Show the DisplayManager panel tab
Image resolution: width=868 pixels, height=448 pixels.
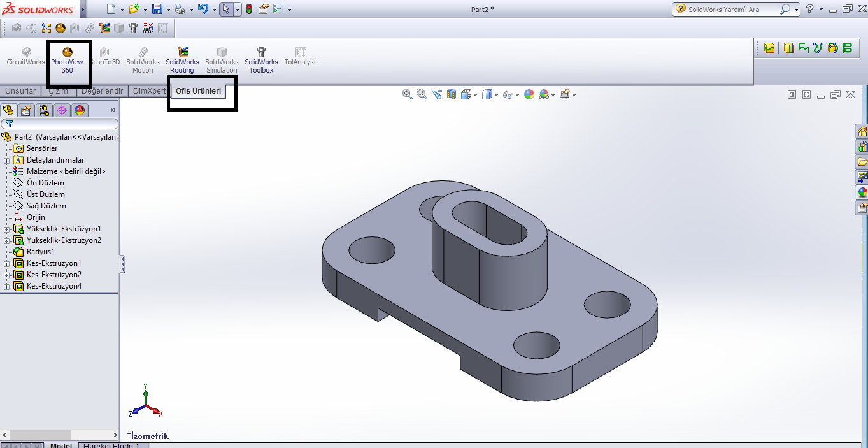78,110
